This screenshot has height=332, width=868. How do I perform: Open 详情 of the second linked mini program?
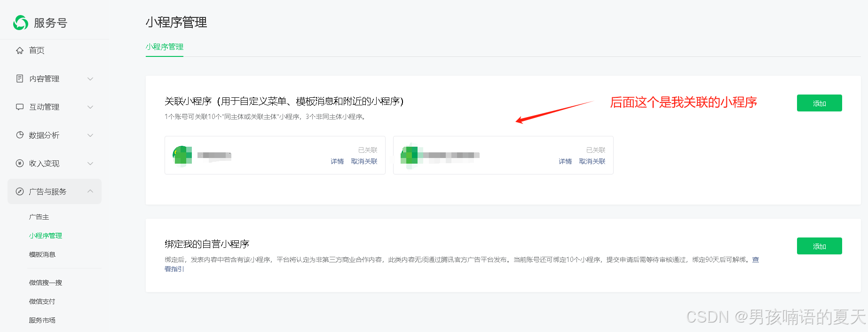pyautogui.click(x=565, y=161)
